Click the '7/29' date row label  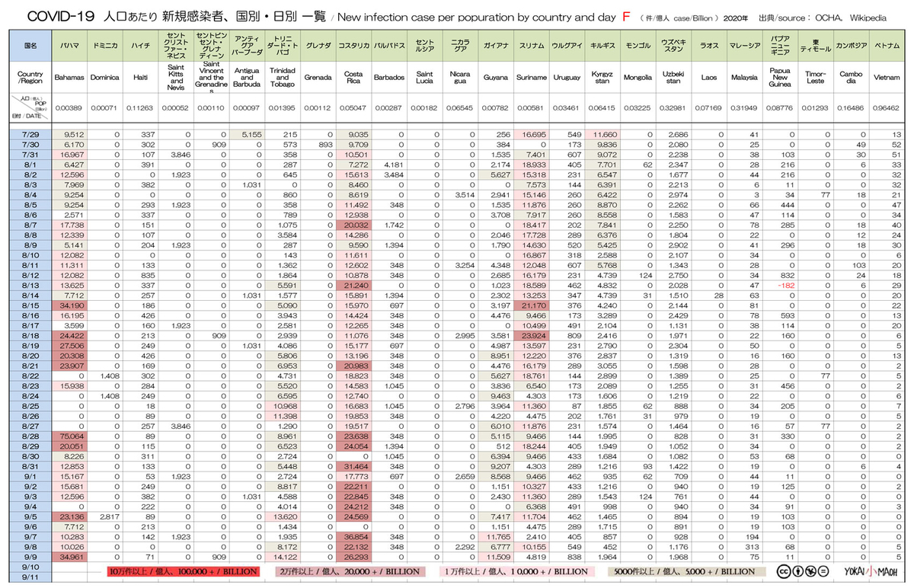coord(29,133)
